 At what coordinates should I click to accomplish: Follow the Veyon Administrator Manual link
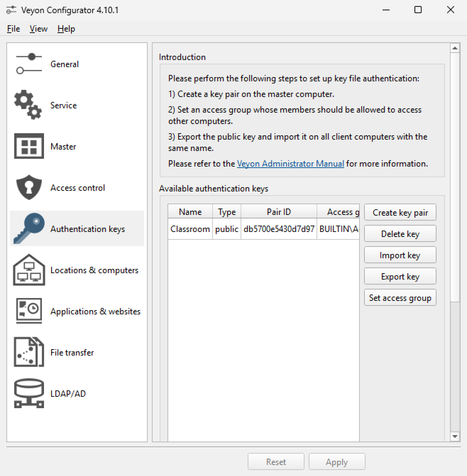290,164
